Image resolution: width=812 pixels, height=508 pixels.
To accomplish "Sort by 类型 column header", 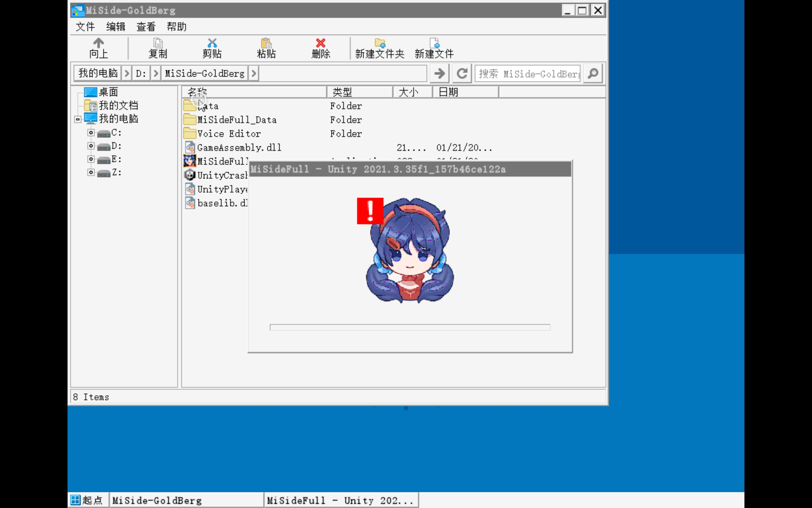I will (x=360, y=92).
